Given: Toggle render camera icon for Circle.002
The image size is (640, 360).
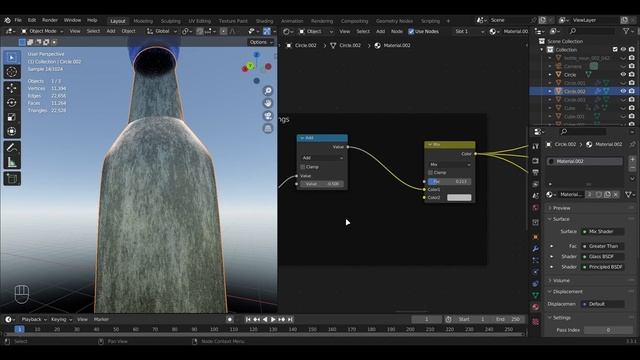Looking at the screenshot, I should [632, 91].
